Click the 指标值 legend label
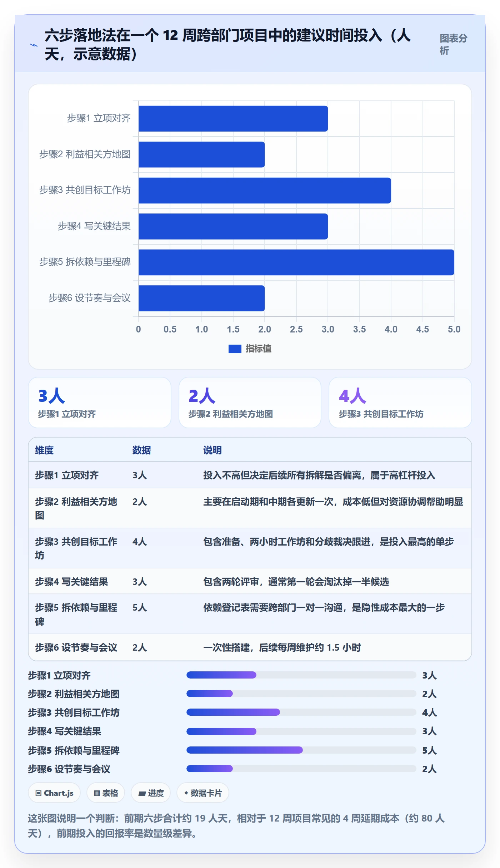500x868 pixels. coord(259,349)
